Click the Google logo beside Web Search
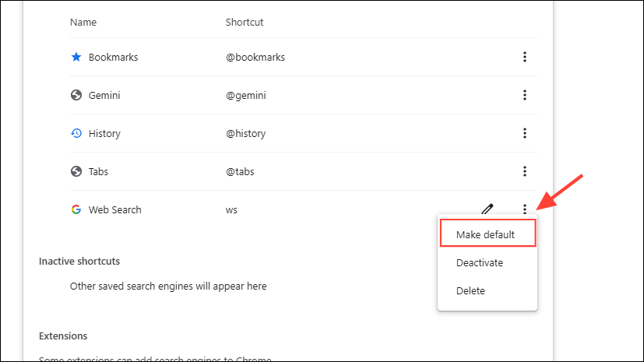The height and width of the screenshot is (362, 644). pos(76,209)
